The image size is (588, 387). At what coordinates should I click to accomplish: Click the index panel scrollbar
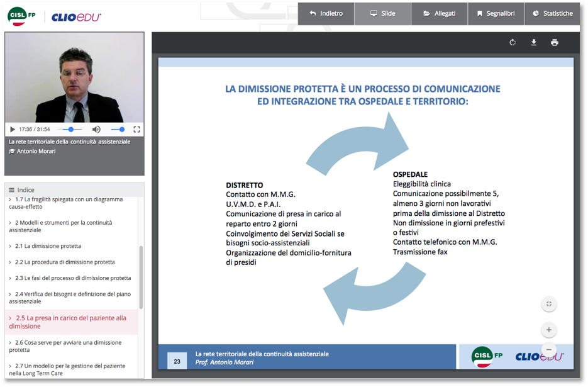(x=141, y=277)
